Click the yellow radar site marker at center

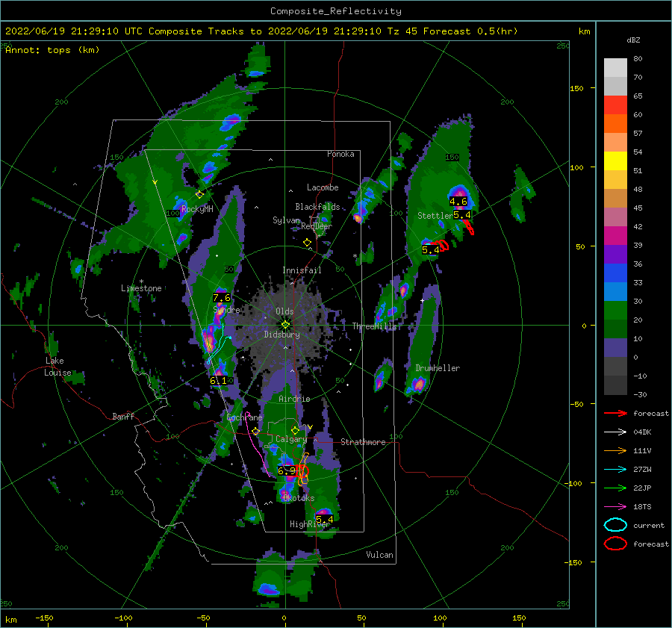[285, 325]
